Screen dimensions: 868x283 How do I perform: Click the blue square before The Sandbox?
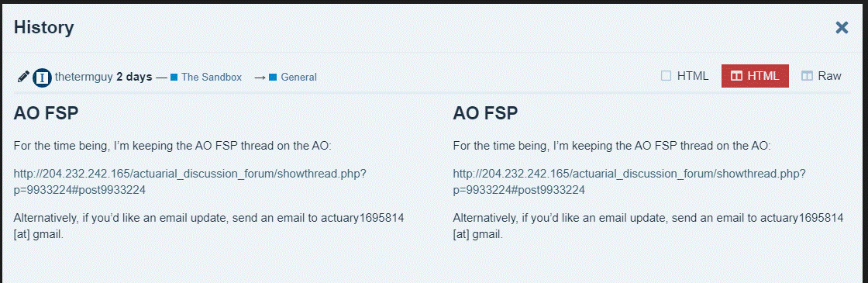click(174, 77)
